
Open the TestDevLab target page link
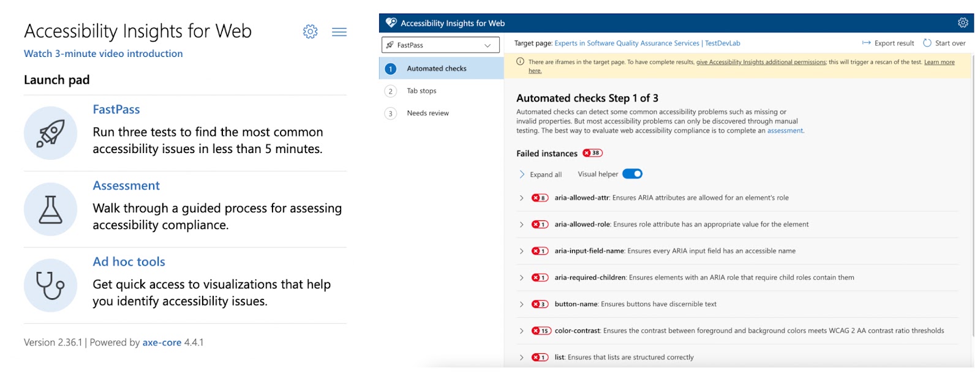tap(647, 43)
